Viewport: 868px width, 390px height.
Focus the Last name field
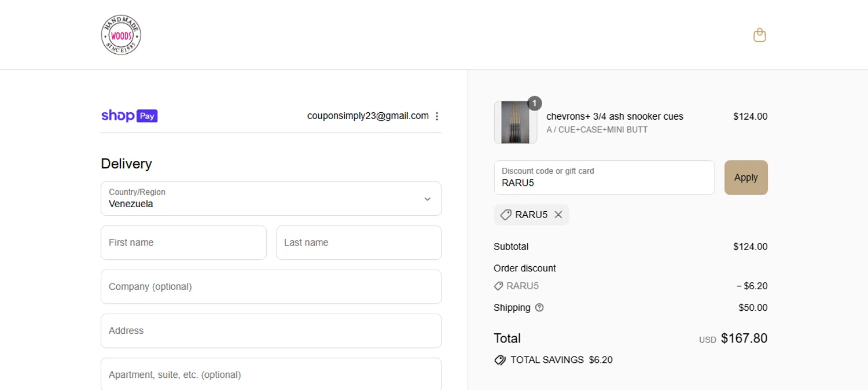(359, 242)
